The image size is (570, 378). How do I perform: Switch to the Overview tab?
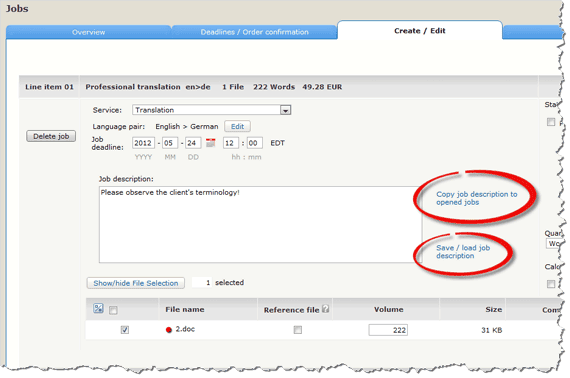point(88,32)
